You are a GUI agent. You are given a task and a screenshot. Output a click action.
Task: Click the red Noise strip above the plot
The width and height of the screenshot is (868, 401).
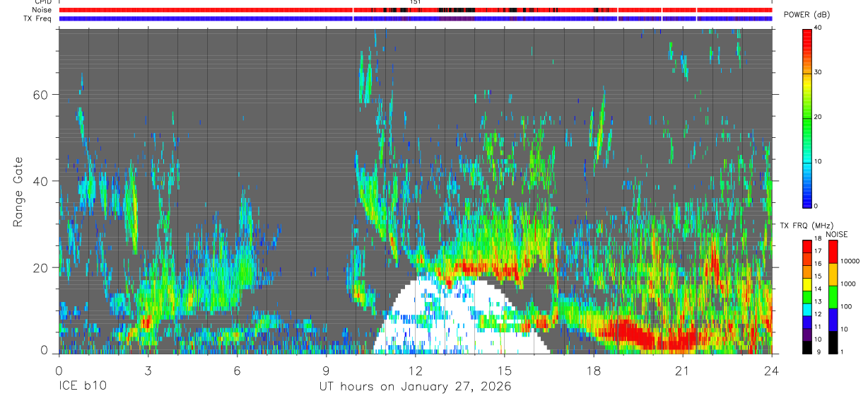click(415, 10)
